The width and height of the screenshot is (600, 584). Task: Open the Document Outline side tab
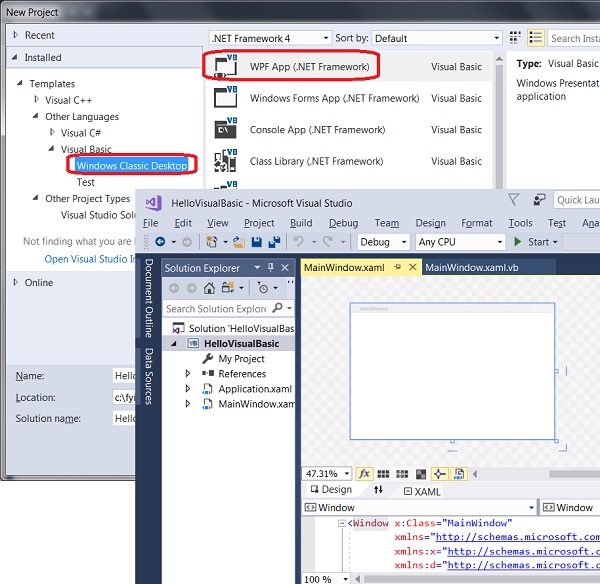pos(148,298)
